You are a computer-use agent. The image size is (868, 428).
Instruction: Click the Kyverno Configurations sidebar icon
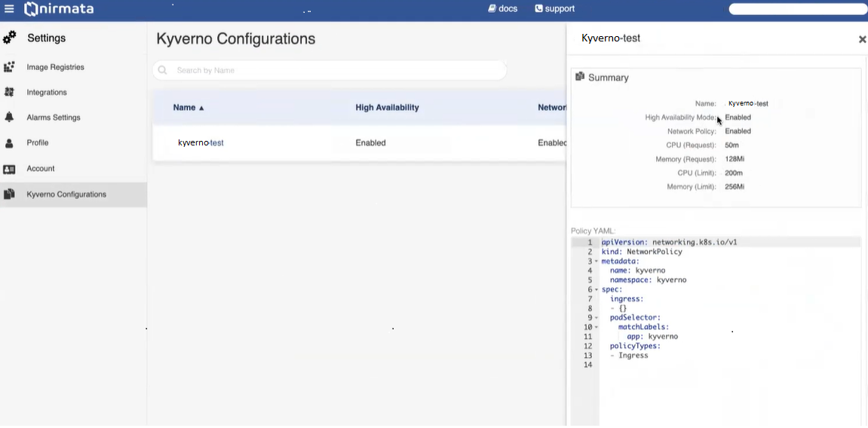[9, 194]
